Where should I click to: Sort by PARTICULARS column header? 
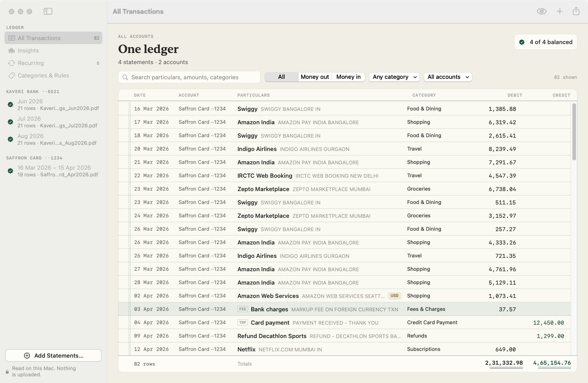(x=253, y=95)
